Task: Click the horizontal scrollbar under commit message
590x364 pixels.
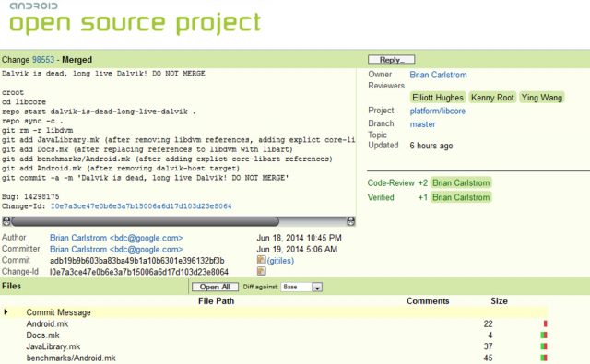Action: (x=145, y=221)
